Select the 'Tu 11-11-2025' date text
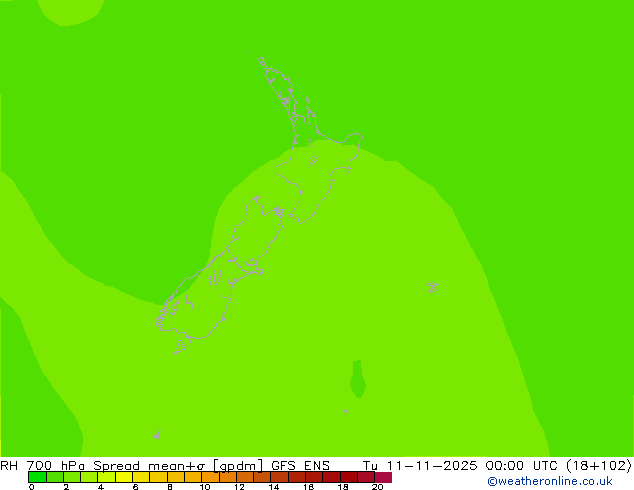634x490 pixels. click(420, 465)
